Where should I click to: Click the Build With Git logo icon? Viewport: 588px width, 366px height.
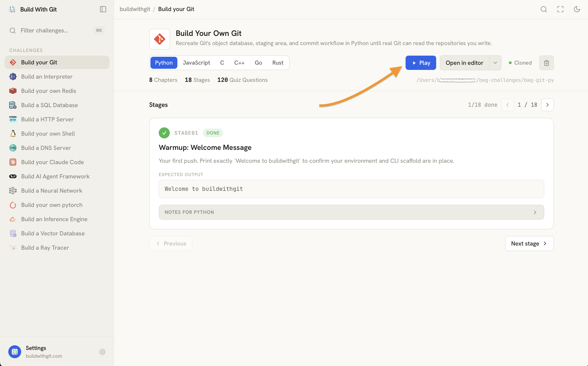pyautogui.click(x=12, y=9)
